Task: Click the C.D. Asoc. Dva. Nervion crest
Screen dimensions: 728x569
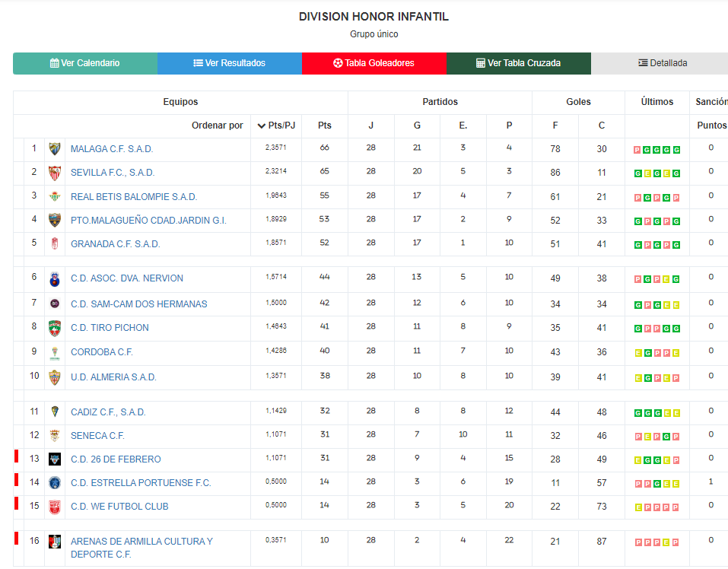Action: [55, 278]
